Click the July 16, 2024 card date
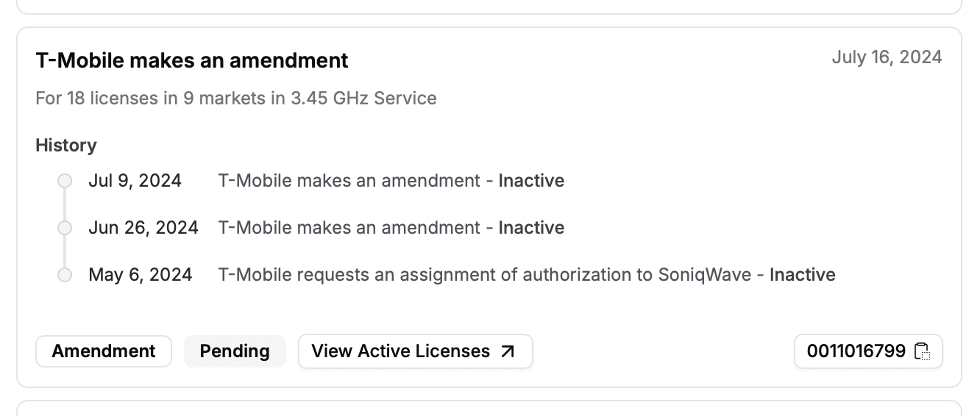Screen dimensions: 980x416 (887, 57)
